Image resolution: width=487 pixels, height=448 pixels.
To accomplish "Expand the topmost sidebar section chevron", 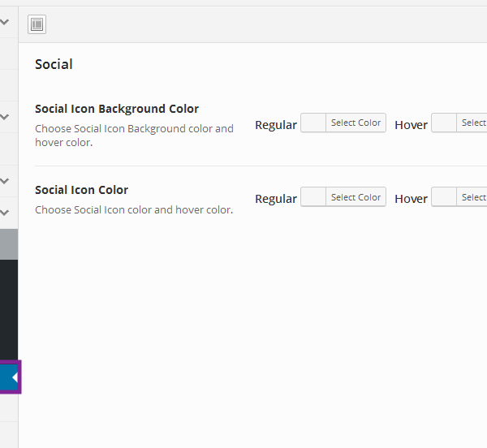I will pyautogui.click(x=5, y=23).
